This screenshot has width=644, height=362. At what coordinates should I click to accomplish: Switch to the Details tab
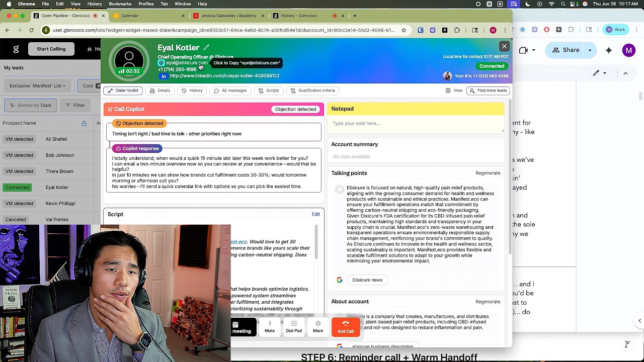160,90
